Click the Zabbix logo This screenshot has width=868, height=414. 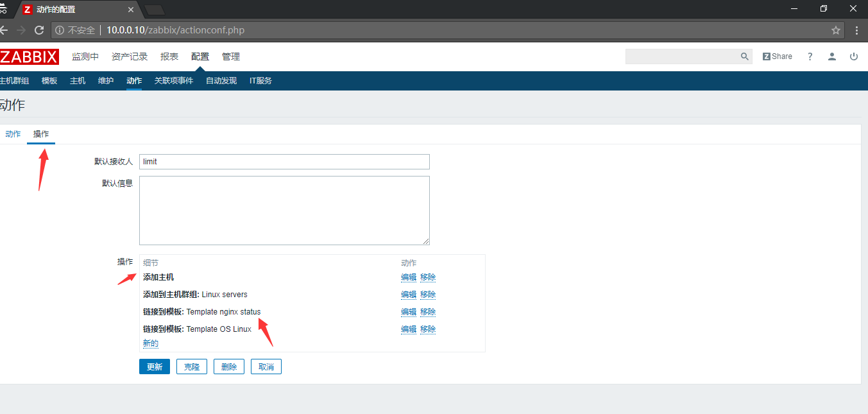(30, 56)
